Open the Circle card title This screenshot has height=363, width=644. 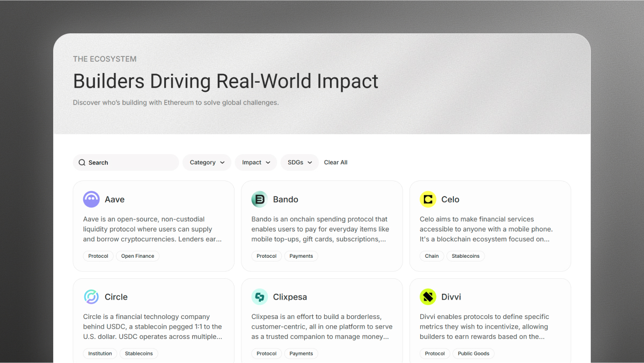coord(116,297)
